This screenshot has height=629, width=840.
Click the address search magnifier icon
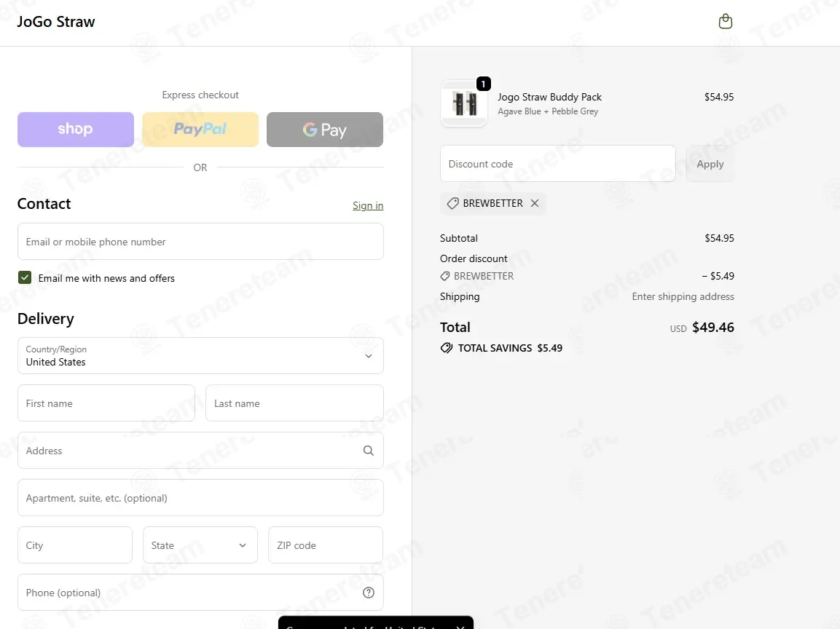369,451
